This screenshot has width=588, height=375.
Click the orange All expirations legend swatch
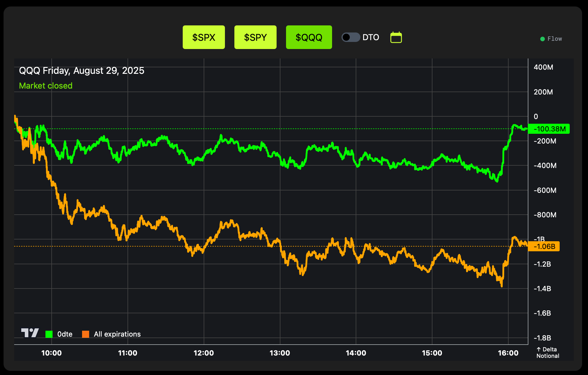86,334
